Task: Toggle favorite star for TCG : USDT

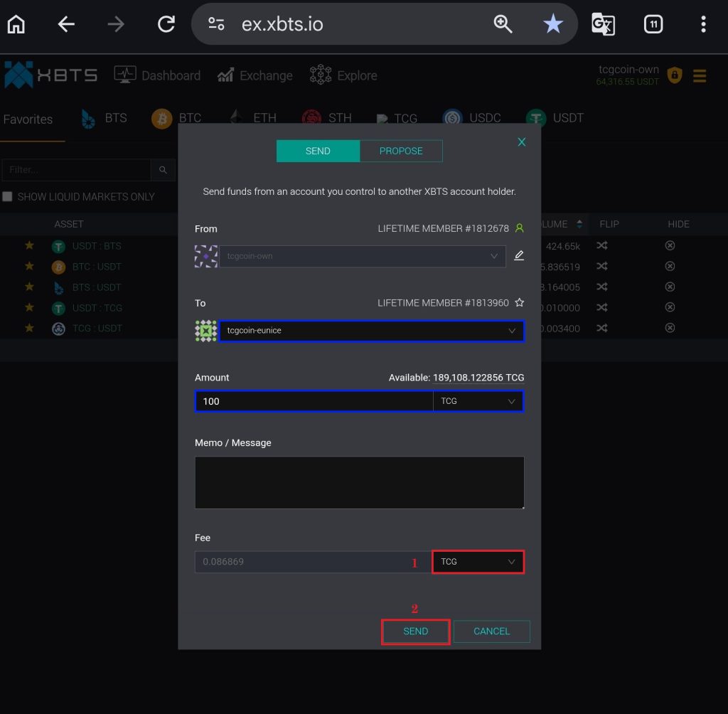Action: pyautogui.click(x=29, y=329)
